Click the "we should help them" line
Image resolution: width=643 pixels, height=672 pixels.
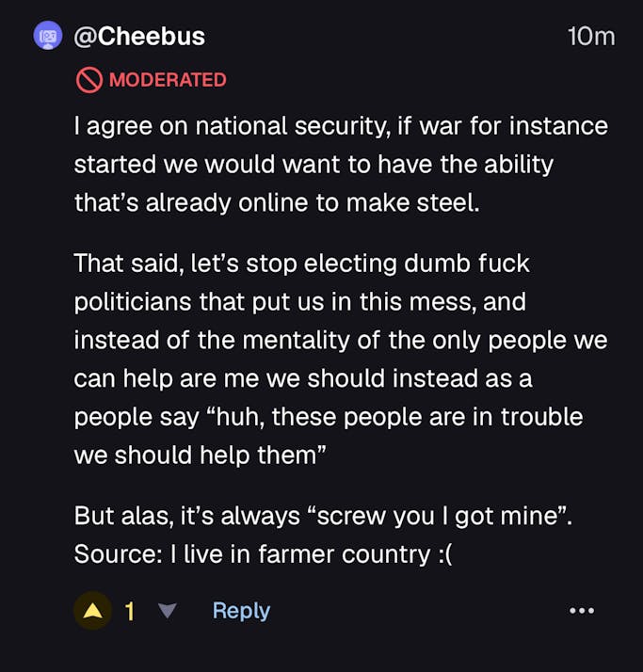(x=200, y=455)
